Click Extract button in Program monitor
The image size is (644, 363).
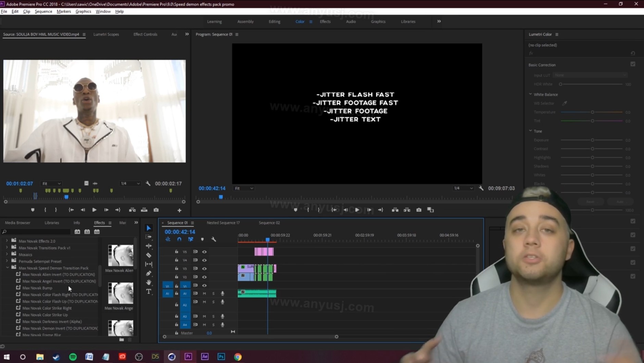(x=407, y=210)
